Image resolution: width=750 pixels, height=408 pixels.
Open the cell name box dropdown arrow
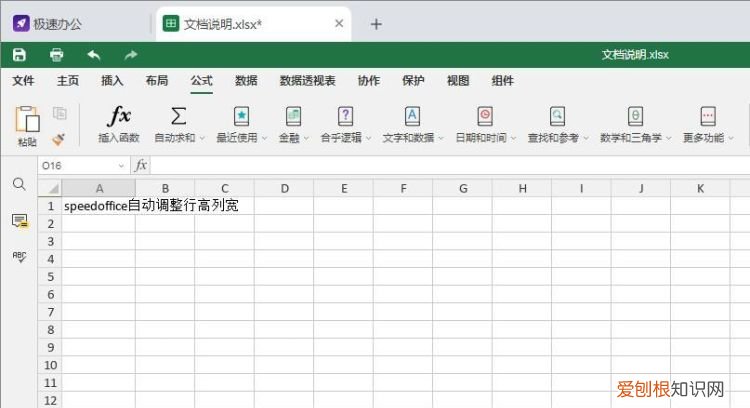[x=121, y=166]
